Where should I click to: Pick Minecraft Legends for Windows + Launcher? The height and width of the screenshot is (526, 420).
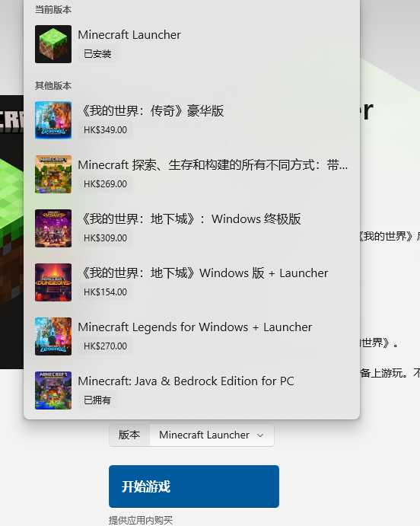192,336
